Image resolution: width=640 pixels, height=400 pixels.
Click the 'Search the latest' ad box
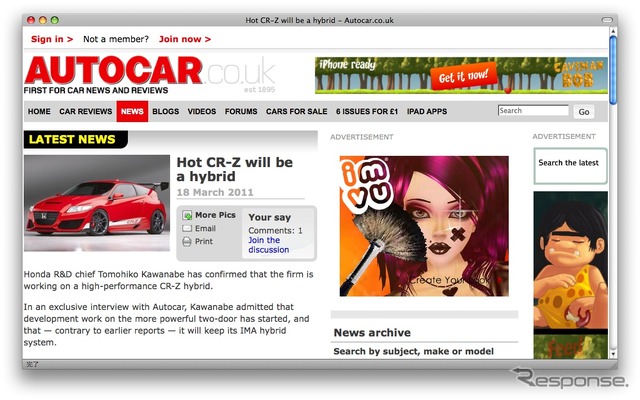click(570, 166)
